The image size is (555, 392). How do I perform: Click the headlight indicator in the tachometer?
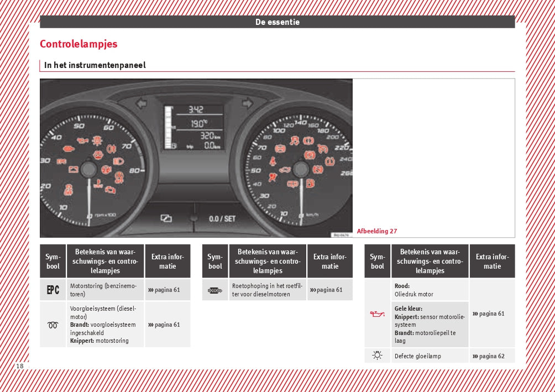click(x=118, y=161)
